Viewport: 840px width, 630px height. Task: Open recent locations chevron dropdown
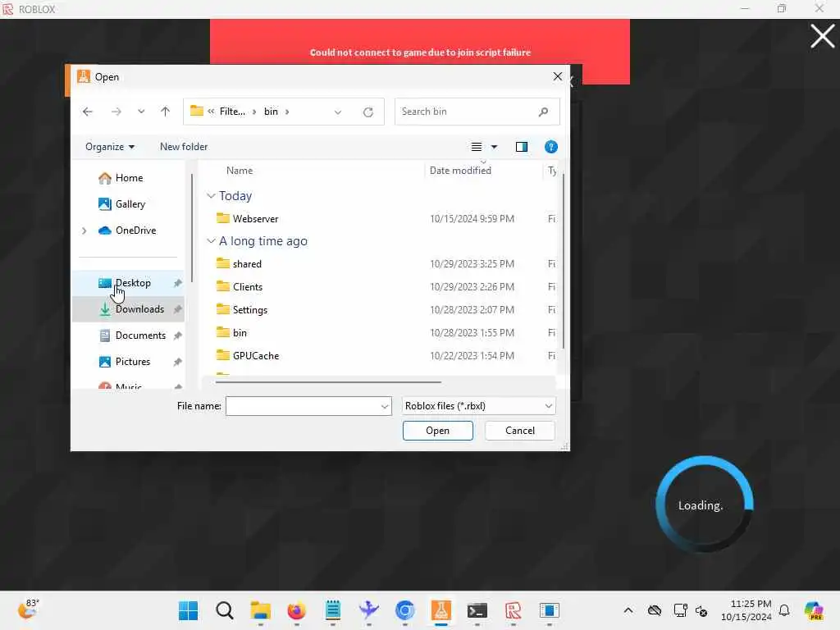click(141, 112)
